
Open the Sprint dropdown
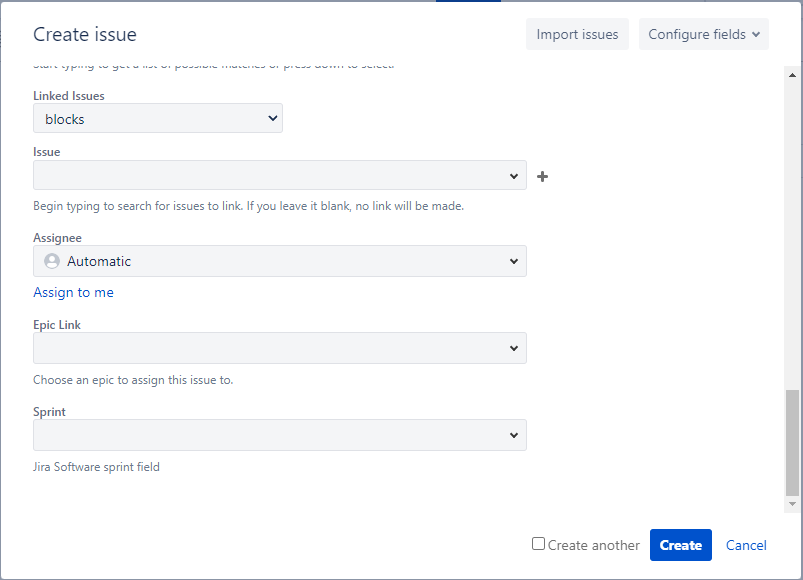click(280, 435)
